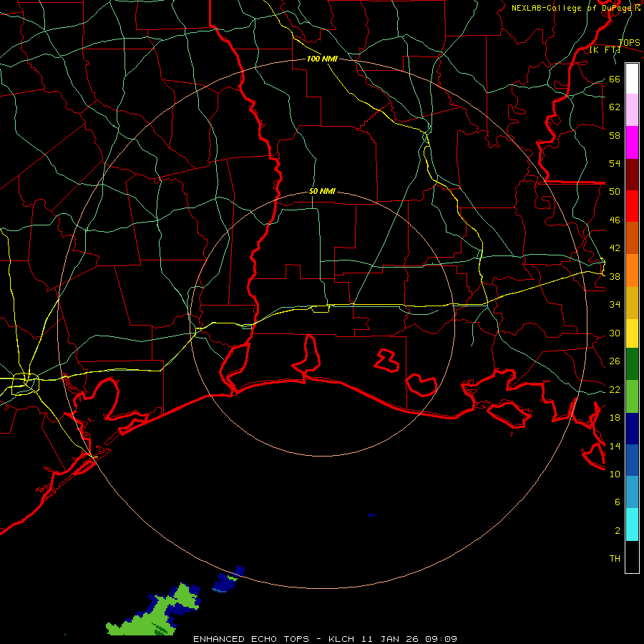Click the 50 NMI range ring label
The image size is (644, 644).
pyautogui.click(x=322, y=191)
